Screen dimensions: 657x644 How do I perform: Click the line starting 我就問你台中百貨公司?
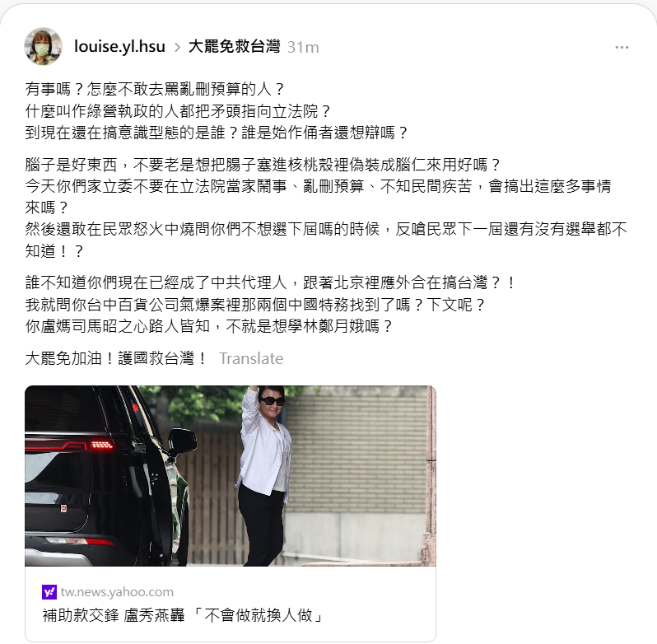tap(254, 305)
